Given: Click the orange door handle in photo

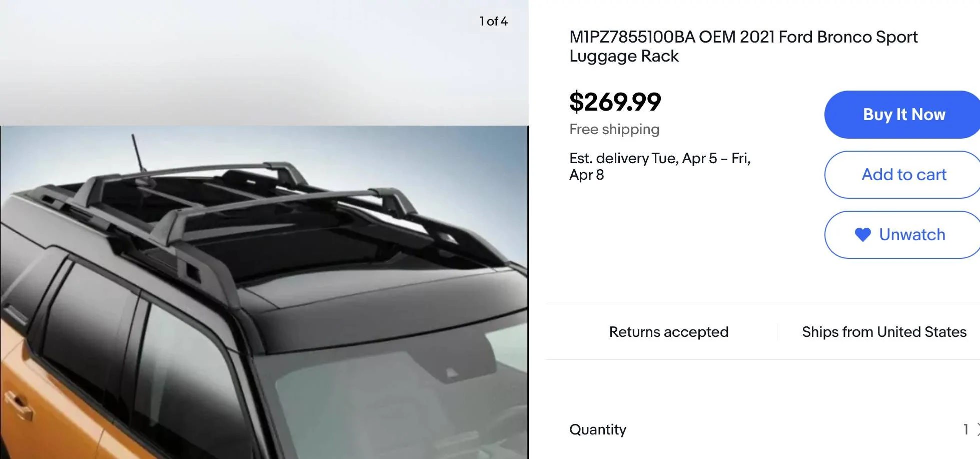Looking at the screenshot, I should [x=19, y=404].
